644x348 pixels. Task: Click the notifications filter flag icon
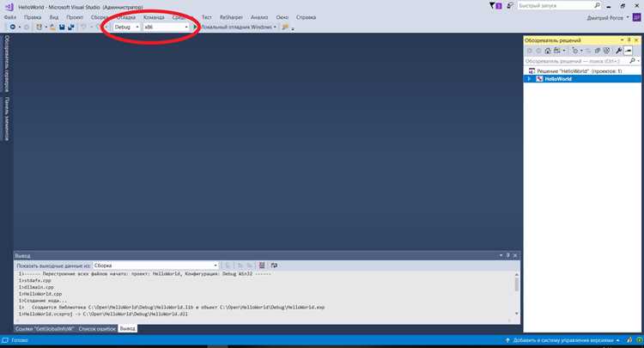click(x=495, y=6)
